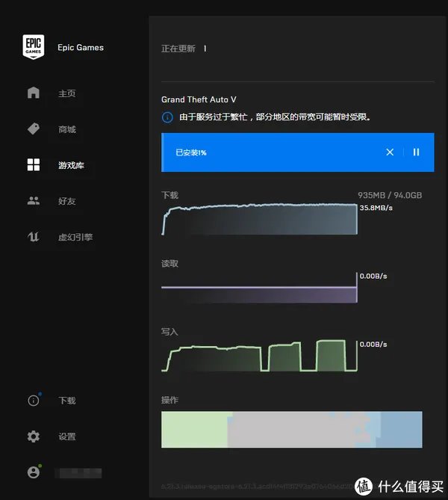Click the 35.8MB/s download speed
Screen dimensions: 448x500
coord(376,208)
